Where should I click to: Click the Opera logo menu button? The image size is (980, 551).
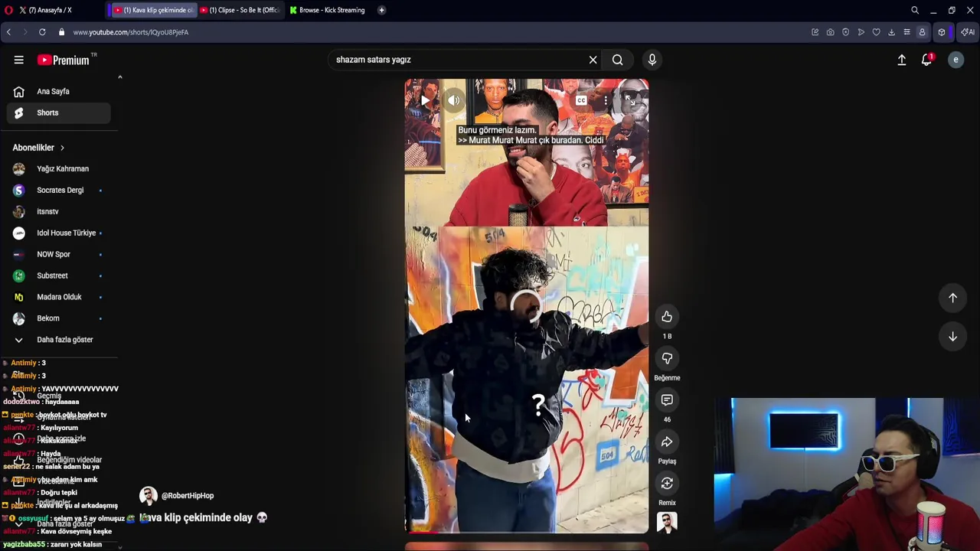pyautogui.click(x=8, y=10)
